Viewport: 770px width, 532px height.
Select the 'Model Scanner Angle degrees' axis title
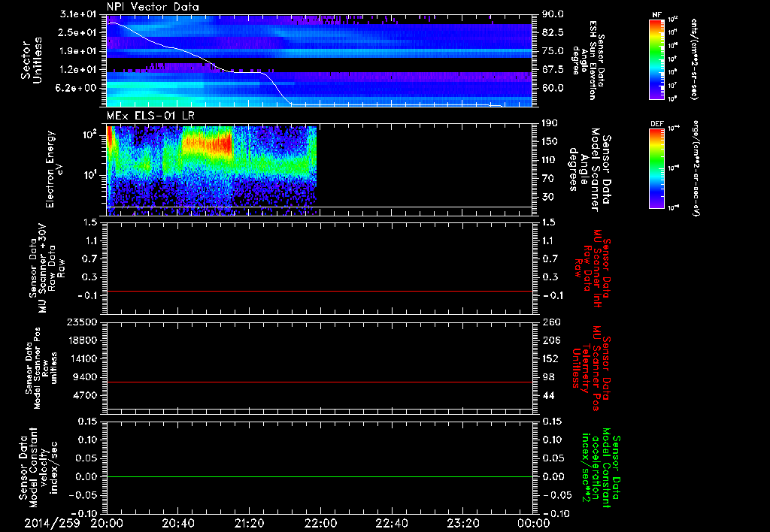(x=590, y=170)
